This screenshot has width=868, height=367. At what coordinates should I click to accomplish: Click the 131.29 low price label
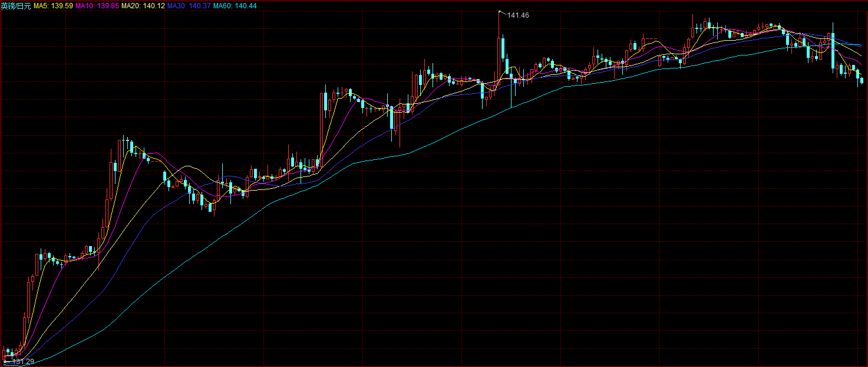[x=23, y=361]
